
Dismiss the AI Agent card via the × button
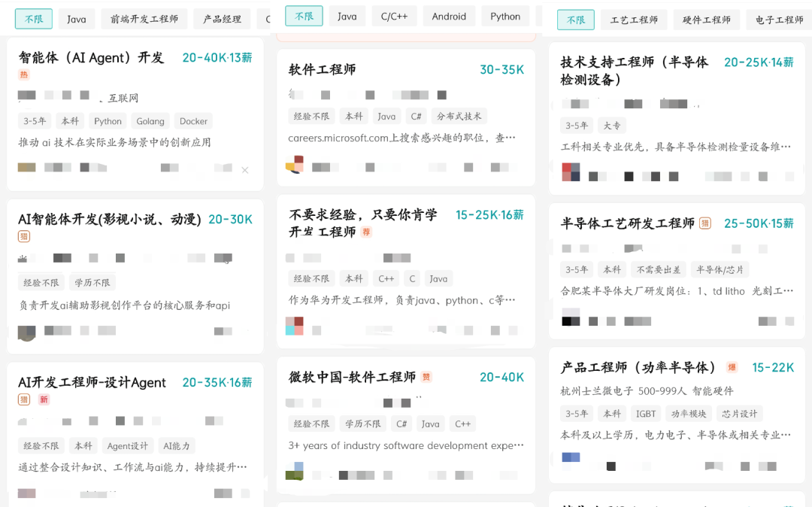(x=245, y=170)
